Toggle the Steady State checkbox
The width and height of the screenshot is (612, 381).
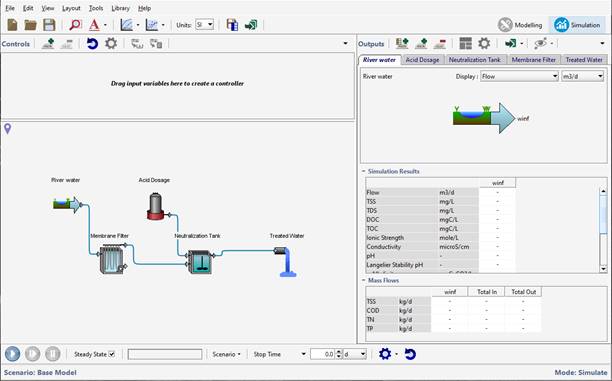click(112, 354)
